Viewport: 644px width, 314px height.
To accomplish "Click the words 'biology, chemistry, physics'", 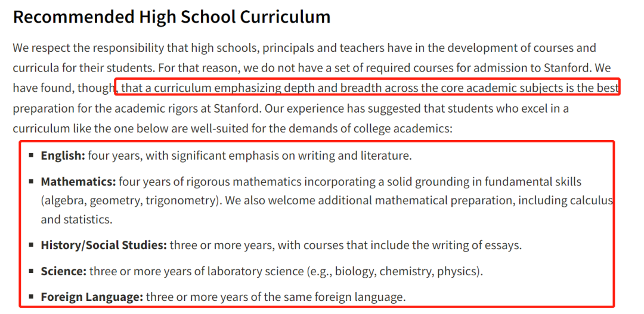I will (x=406, y=271).
